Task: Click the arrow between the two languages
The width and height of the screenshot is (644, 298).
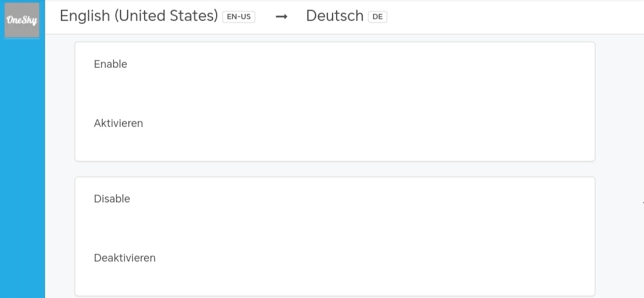Action: click(x=281, y=17)
